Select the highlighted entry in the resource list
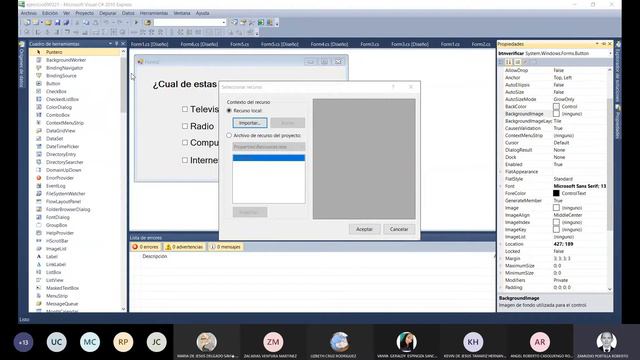 point(269,158)
